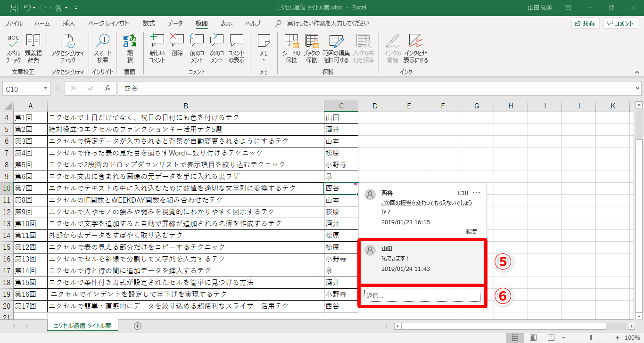Screen dimensions: 644x343
Task: Open the ヘルプ tab
Action: [x=253, y=23]
